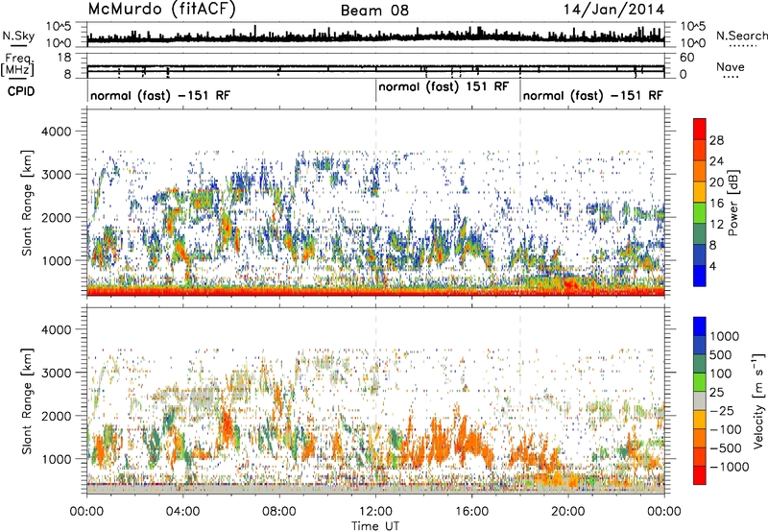Click the gray band of velocity colorbar
The height and width of the screenshot is (532, 768).
point(700,400)
